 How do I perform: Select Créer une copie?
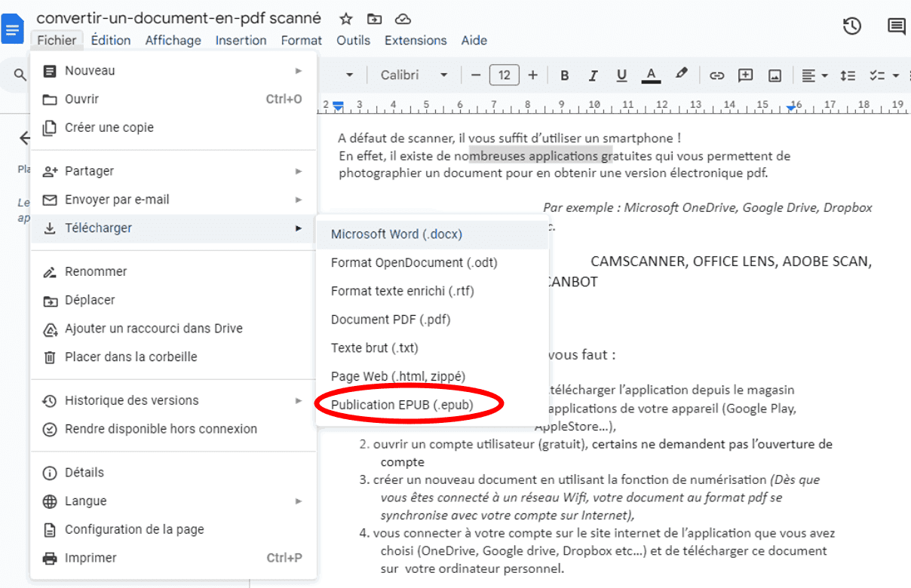point(173,128)
